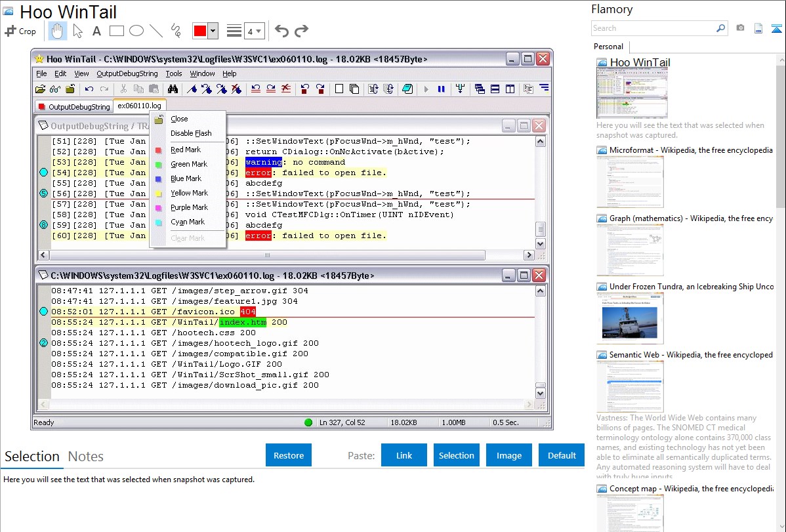Open the Under Frozen Tundra snapshot thumbnail
Screen dimensions: 786x532
coord(630,318)
